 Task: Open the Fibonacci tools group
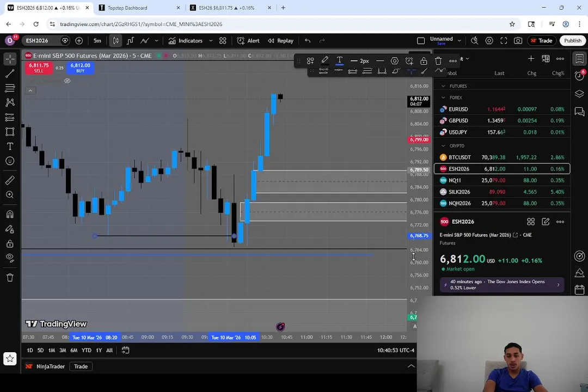point(10,88)
